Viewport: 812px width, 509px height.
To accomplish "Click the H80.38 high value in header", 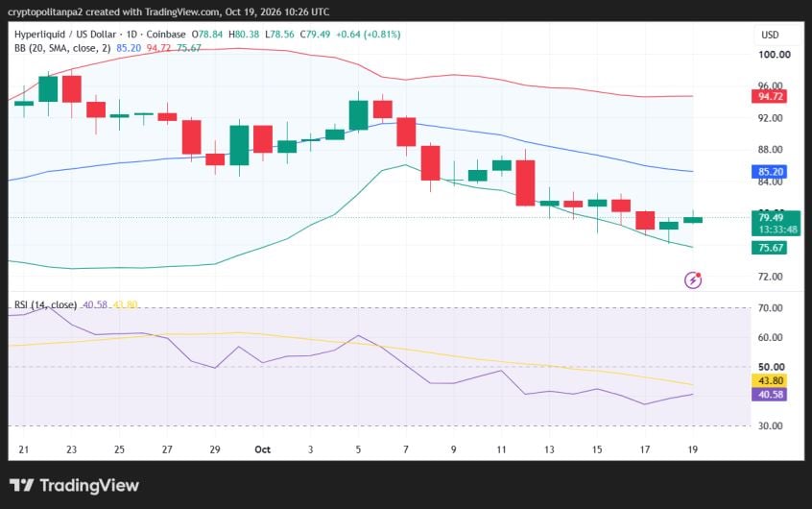I will click(x=244, y=35).
